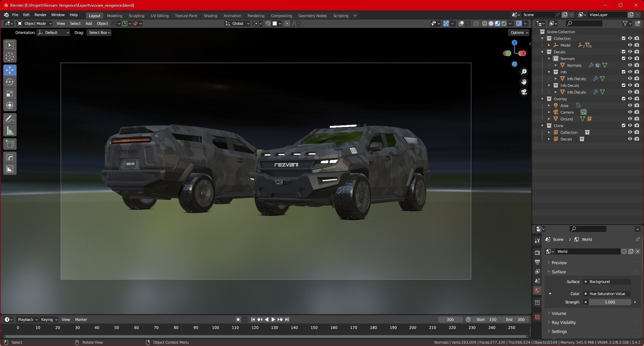Open the Playback popover
The image size is (644, 346).
28,320
